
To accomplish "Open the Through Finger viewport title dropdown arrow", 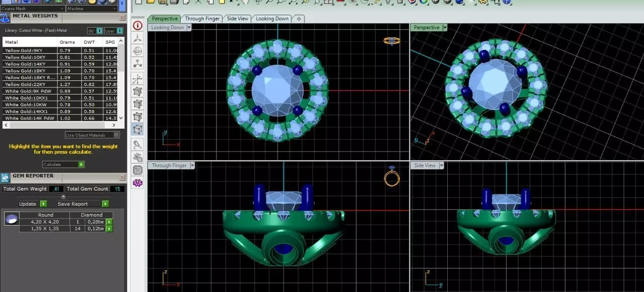I will [192, 165].
